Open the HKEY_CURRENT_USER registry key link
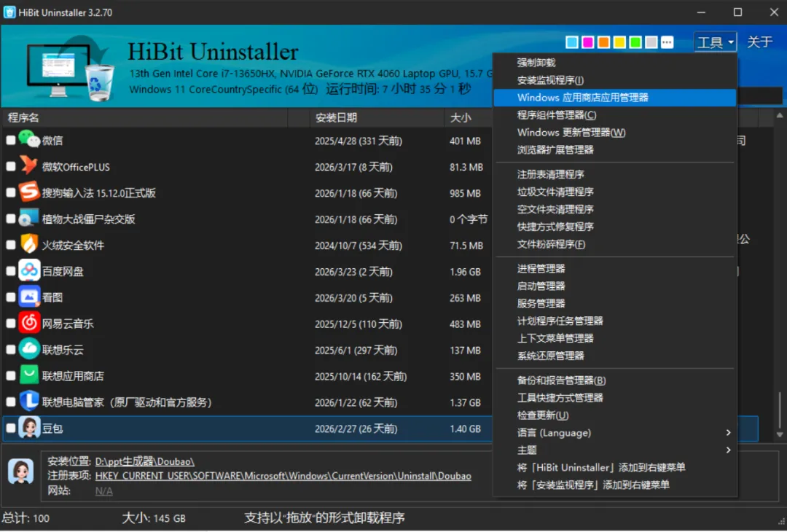Viewport: 787px width, 532px height. pos(283,476)
